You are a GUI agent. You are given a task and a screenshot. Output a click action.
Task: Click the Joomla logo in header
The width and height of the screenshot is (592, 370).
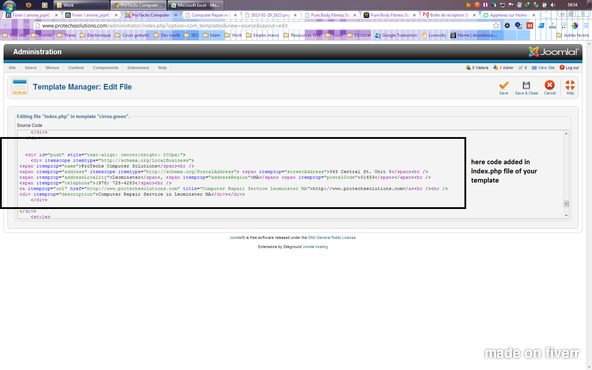553,52
